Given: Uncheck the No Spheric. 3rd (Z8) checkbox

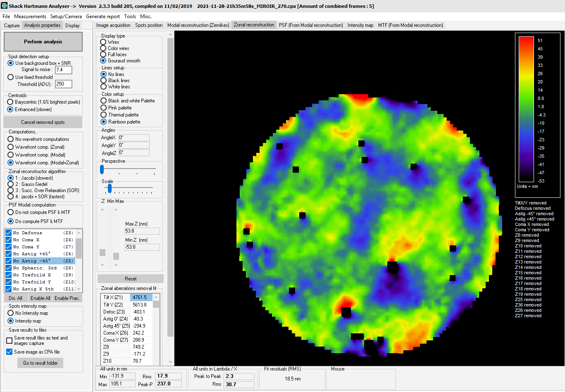Looking at the screenshot, I should point(8,268).
